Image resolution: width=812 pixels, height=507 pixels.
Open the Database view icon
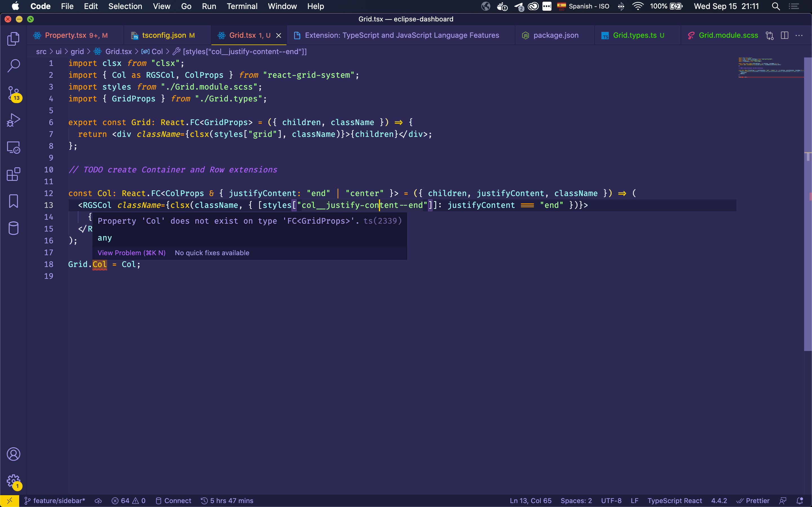point(14,228)
